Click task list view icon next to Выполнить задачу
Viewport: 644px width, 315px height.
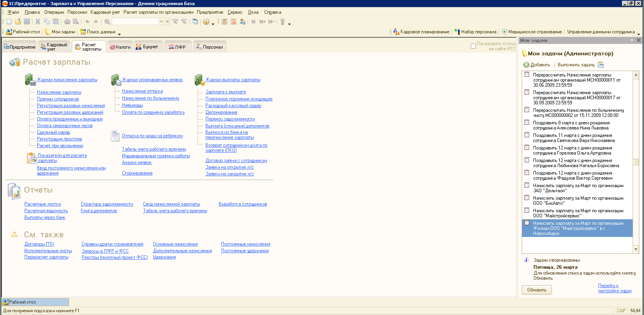point(600,65)
